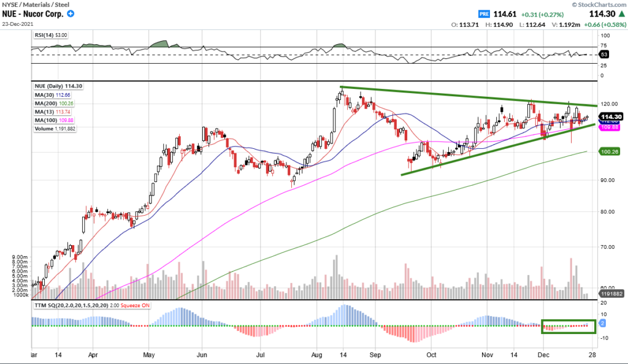Click the black 114.30 price tag on right axis
Viewport: 628px width, 364px height.
pos(611,116)
